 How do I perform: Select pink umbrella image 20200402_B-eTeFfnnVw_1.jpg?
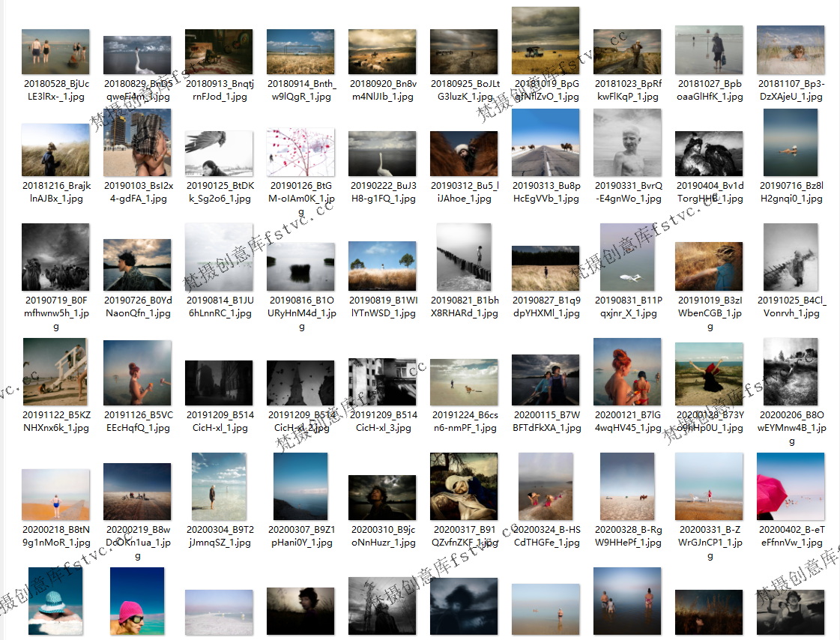[791, 486]
